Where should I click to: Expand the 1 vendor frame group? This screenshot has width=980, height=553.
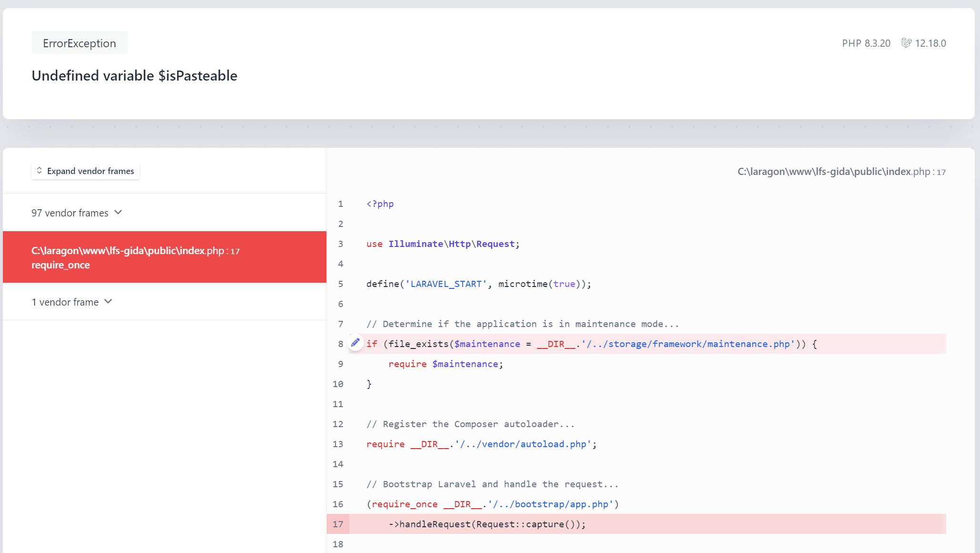tap(65, 302)
